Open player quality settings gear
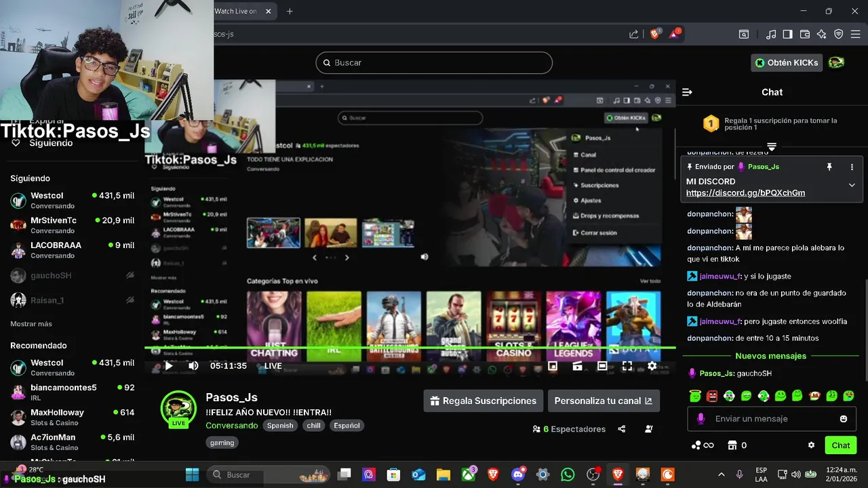The image size is (868, 488). tap(652, 366)
